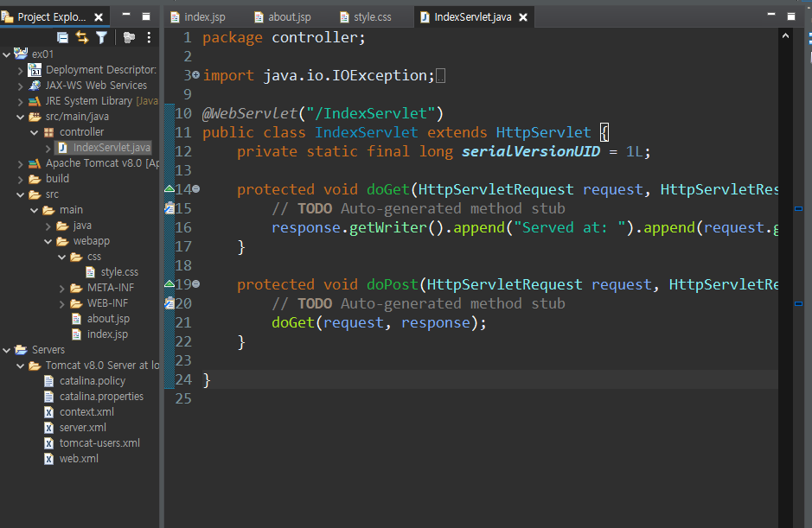
Task: Expand JRE System Library node
Action: [x=20, y=101]
